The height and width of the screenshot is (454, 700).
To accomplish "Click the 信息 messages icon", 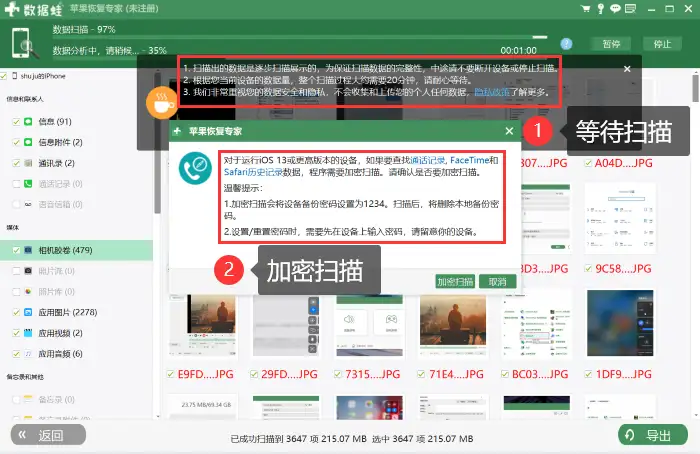I will (x=28, y=121).
